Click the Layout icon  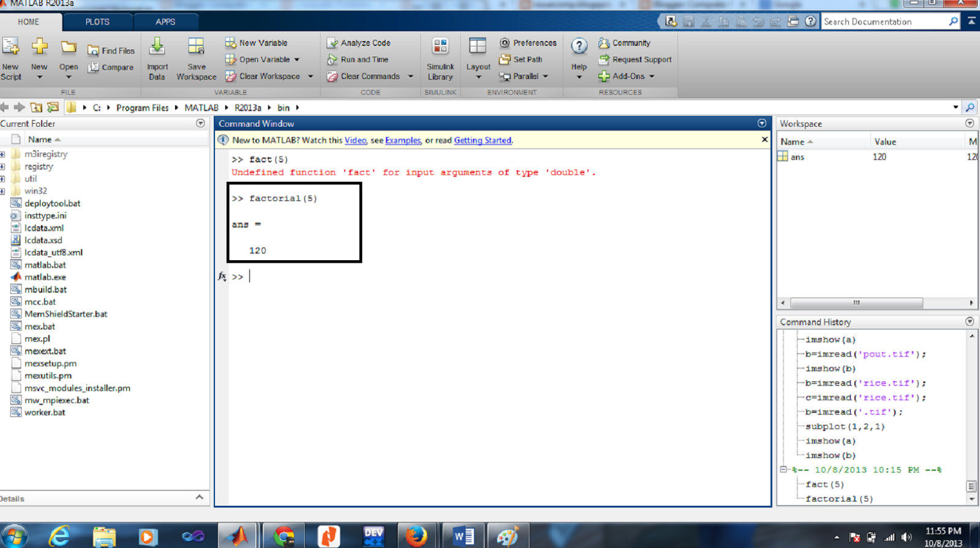tap(478, 47)
